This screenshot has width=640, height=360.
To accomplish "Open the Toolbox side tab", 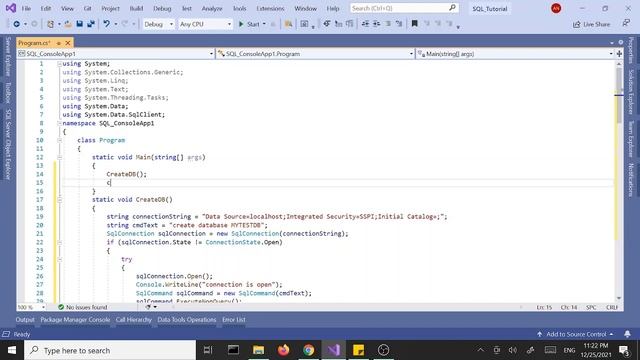I will point(8,93).
